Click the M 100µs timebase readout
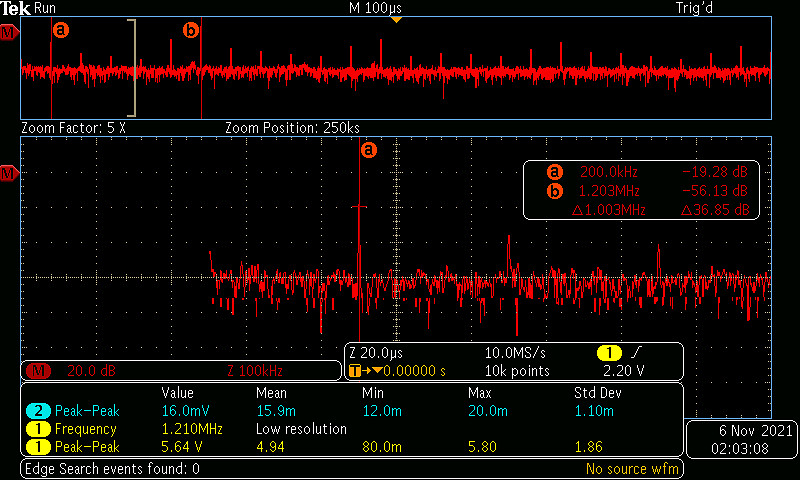Screen dimensions: 800x480 375,8
